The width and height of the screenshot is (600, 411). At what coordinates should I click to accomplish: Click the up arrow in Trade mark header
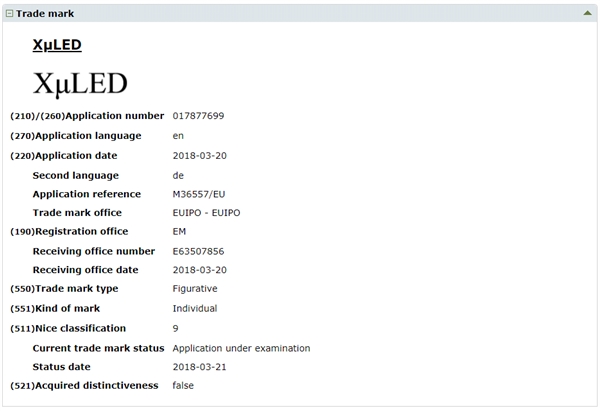point(588,14)
